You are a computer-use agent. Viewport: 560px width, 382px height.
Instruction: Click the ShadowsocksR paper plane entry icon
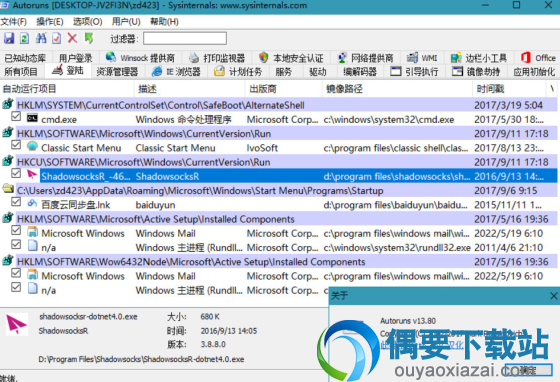[32, 174]
